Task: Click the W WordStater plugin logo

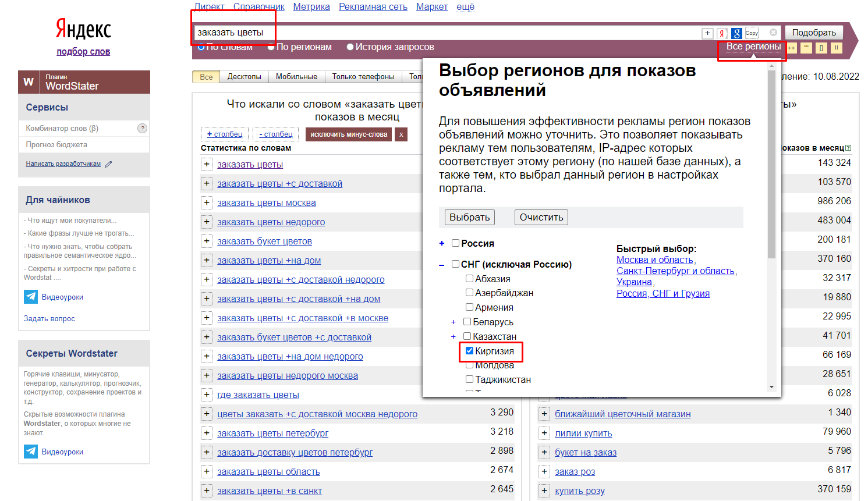Action: 29,82
